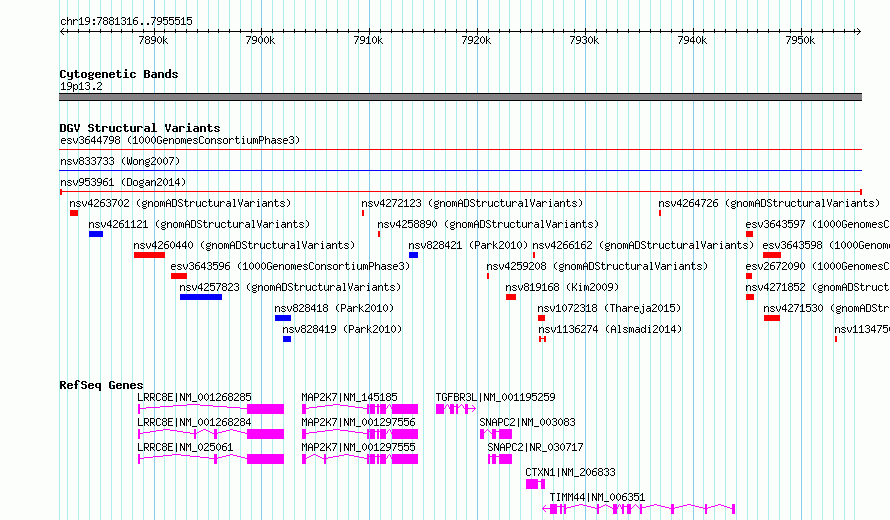The image size is (890, 520).
Task: Open nsv4257823 gnomAD variant label
Action: [x=290, y=287]
